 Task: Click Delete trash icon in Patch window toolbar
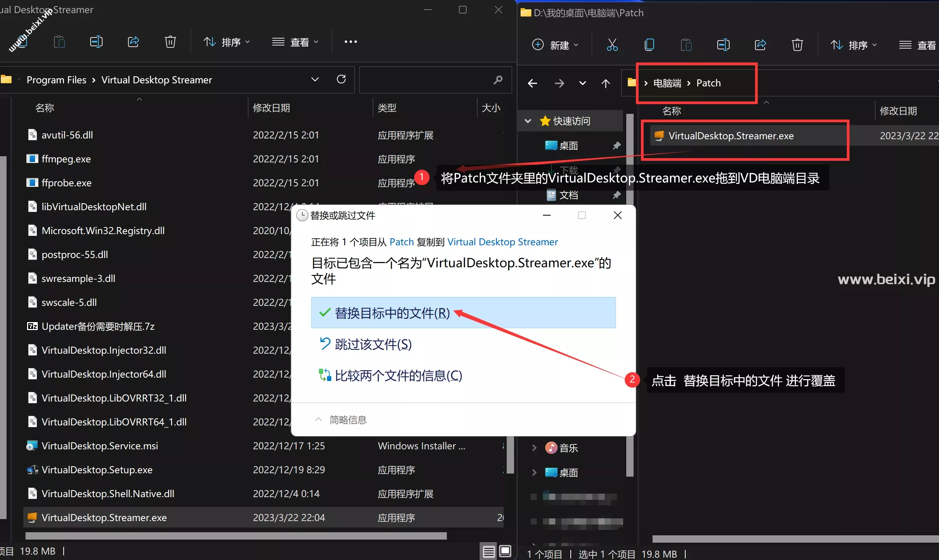pyautogui.click(x=797, y=45)
